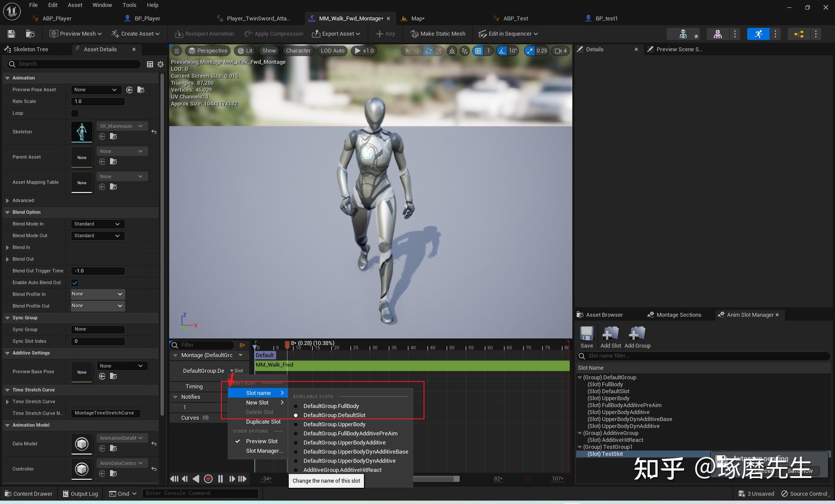Open the Content Drawer
835x504 pixels.
pos(29,494)
